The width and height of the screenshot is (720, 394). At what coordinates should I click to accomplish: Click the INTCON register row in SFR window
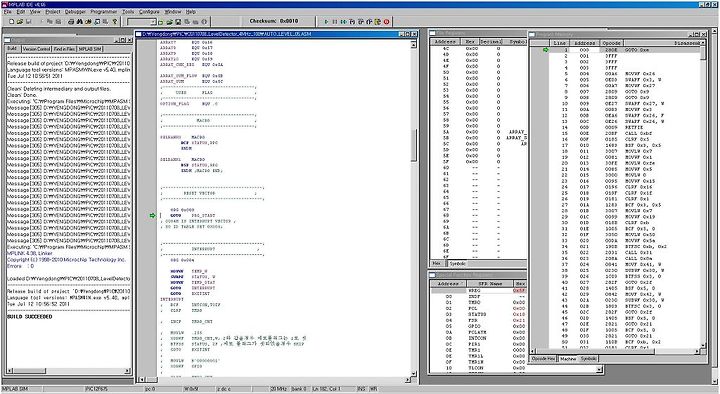(478, 338)
